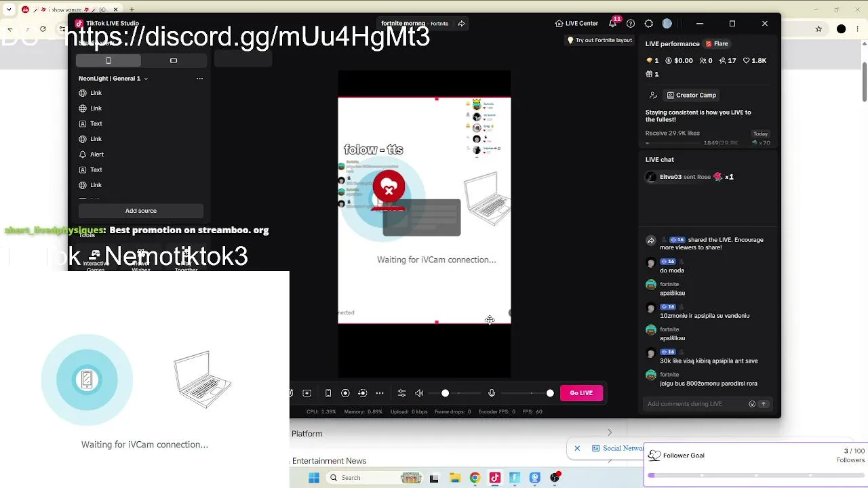The height and width of the screenshot is (488, 868).
Task: Click the Follower Goal progress bar
Action: (x=755, y=476)
